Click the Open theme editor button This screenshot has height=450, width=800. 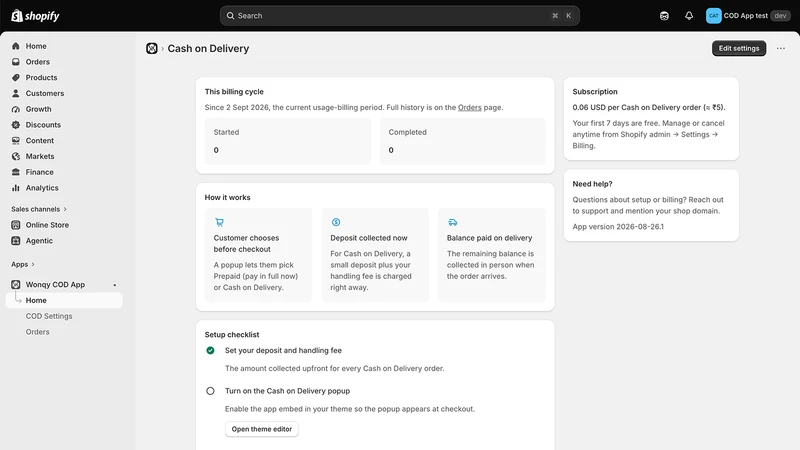[262, 429]
